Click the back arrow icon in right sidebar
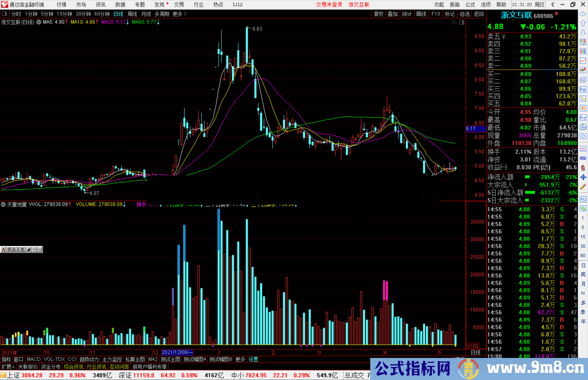The width and height of the screenshot is (588, 380). point(583,14)
